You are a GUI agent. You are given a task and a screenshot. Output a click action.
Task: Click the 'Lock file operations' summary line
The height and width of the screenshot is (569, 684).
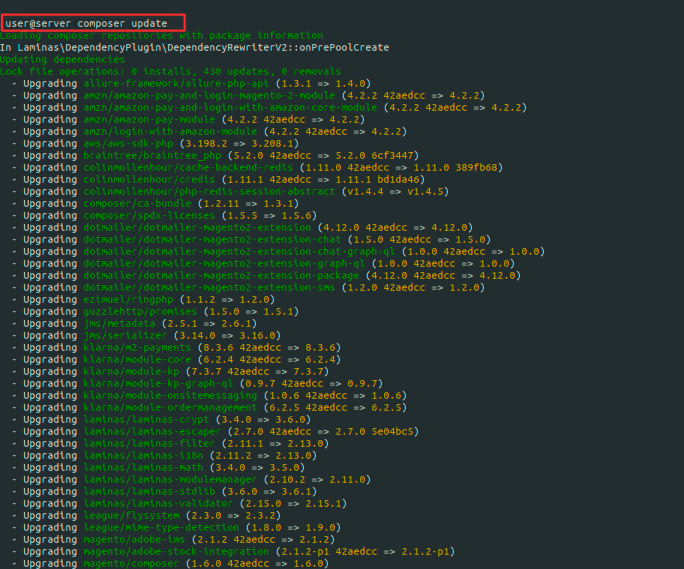[170, 72]
